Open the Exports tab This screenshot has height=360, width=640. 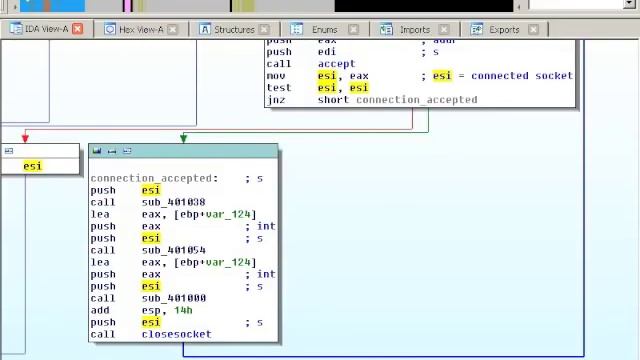point(504,29)
